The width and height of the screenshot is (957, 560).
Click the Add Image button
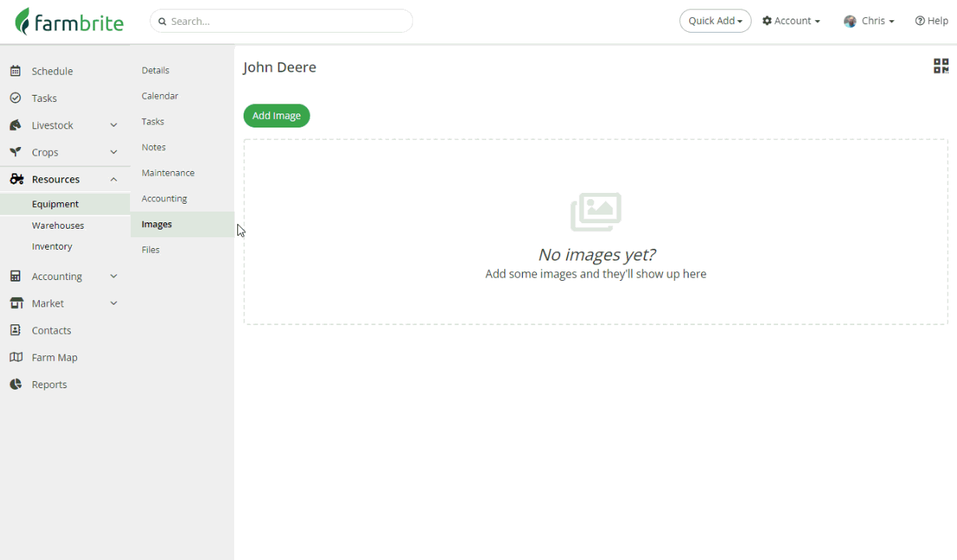276,115
